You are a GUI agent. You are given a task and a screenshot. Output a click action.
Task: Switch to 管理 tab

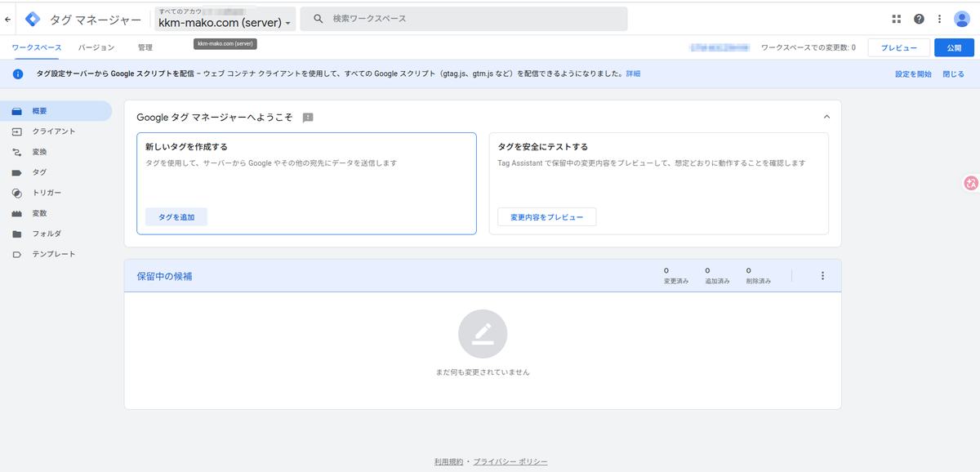[145, 47]
